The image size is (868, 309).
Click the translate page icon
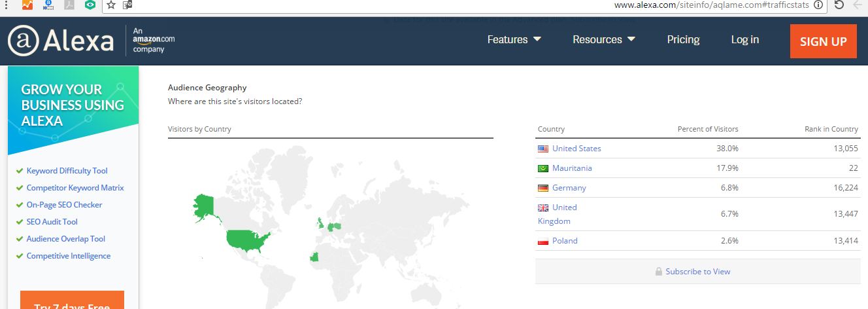(x=127, y=5)
